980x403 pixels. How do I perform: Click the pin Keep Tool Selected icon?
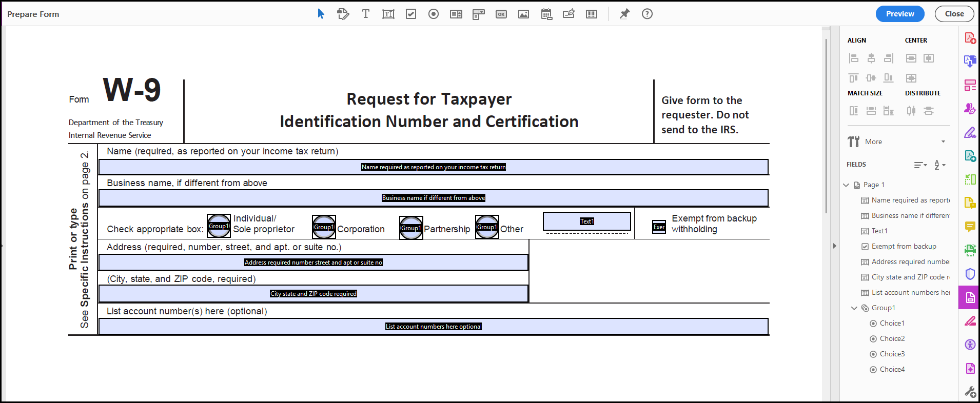[x=624, y=14]
